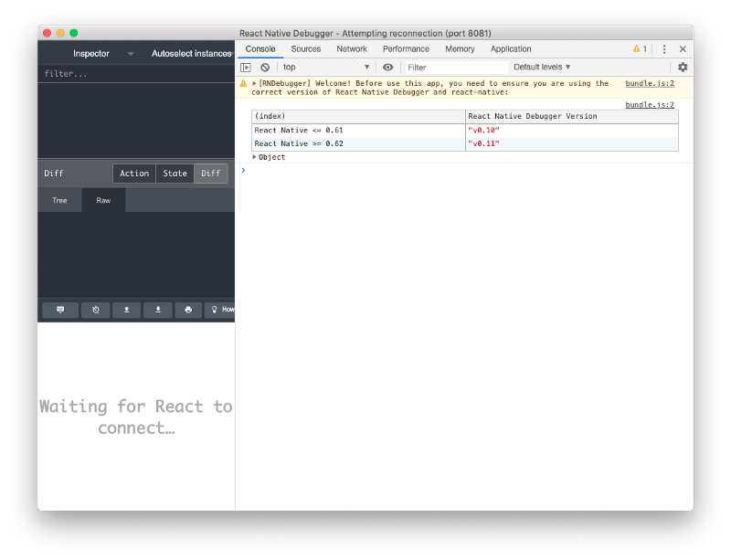Switch from Raw to Tree view
731x560 pixels.
(x=59, y=200)
